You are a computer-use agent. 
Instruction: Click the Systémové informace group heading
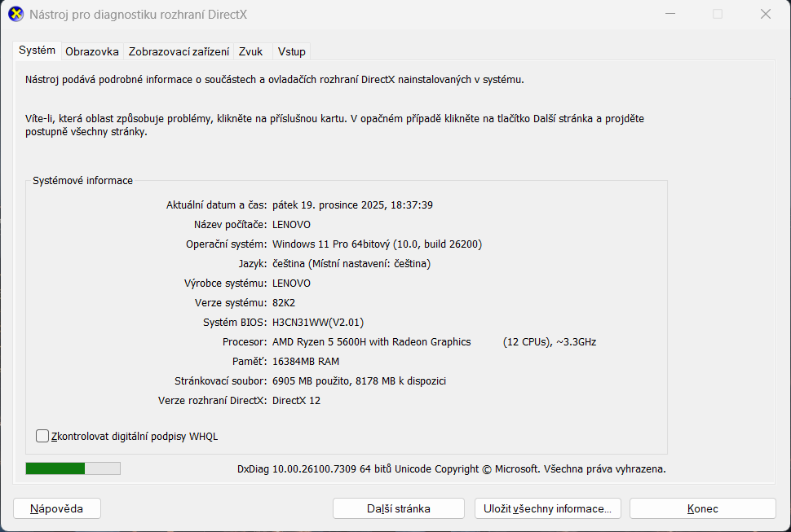82,180
